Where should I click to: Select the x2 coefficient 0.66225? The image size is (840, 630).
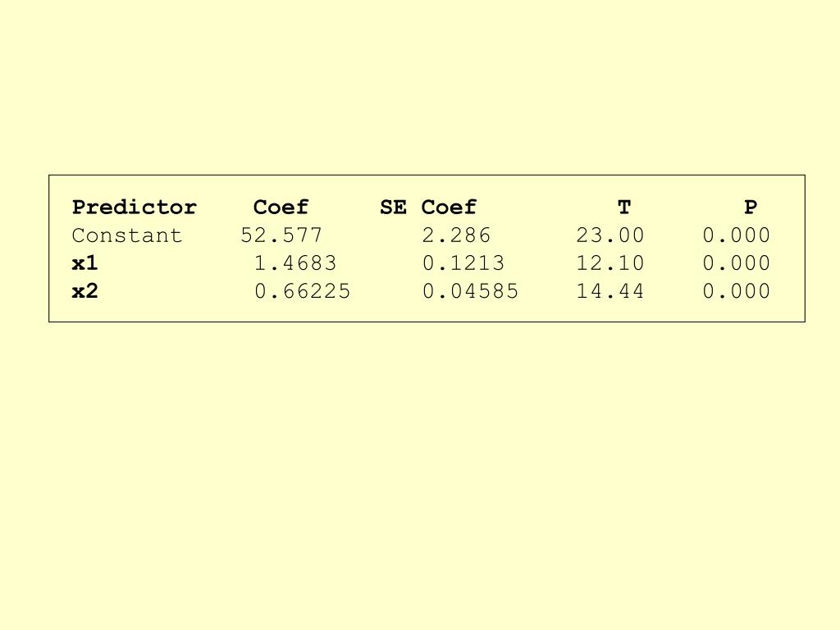[x=302, y=291]
